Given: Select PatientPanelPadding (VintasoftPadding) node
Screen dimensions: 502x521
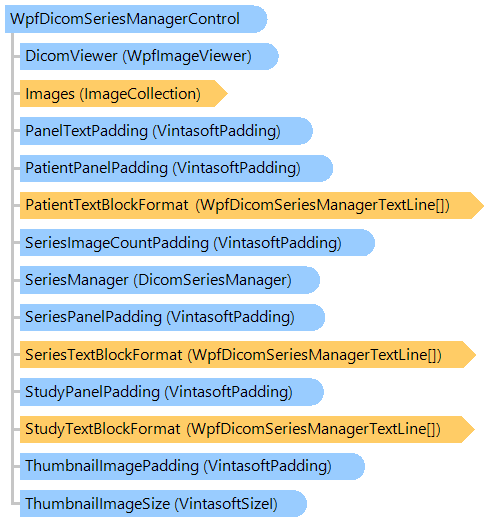Looking at the screenshot, I should (176, 168).
